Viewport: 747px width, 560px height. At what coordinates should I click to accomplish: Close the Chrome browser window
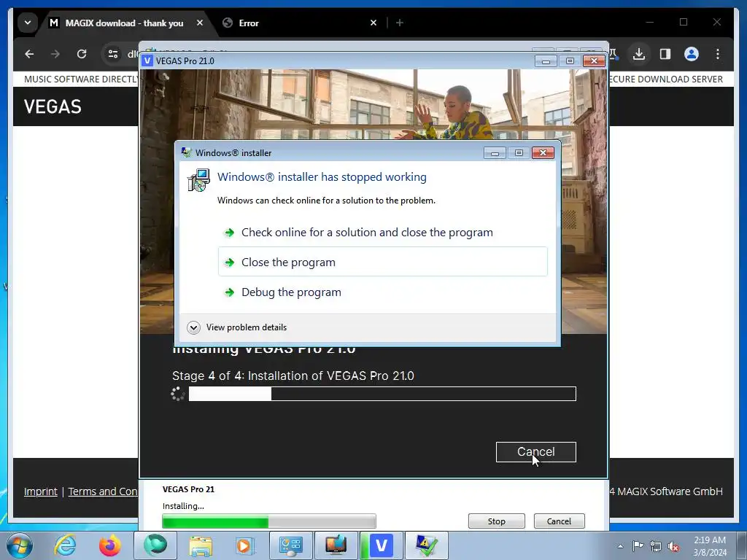(x=716, y=22)
